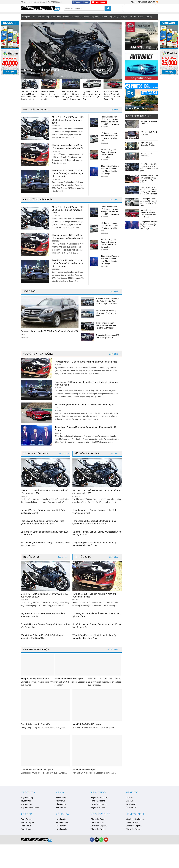Open footer link 'Ford Ranger'

coord(27,829)
